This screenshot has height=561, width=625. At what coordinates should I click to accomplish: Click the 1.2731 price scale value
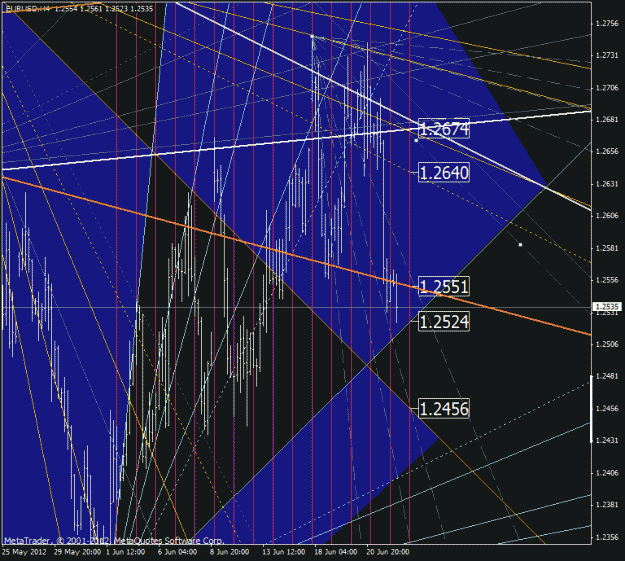(x=607, y=56)
